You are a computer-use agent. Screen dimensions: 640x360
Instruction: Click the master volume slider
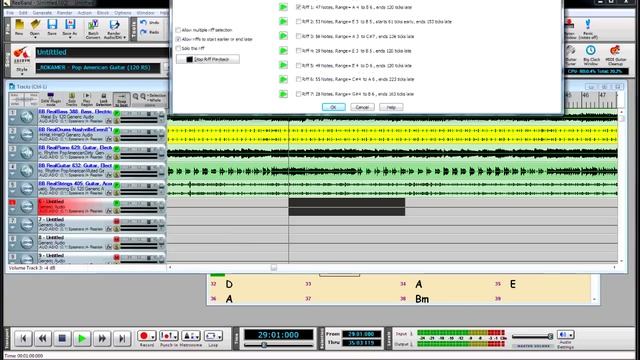pos(533,336)
